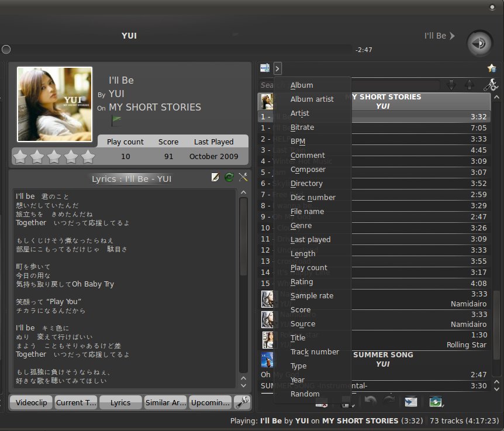Choose Album artist in the sort menu

pos(312,99)
